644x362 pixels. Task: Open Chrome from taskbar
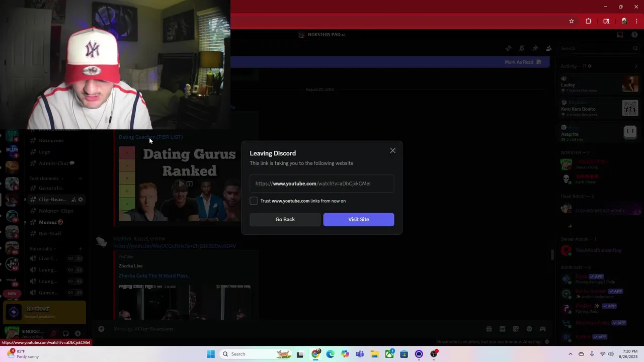tap(315, 354)
